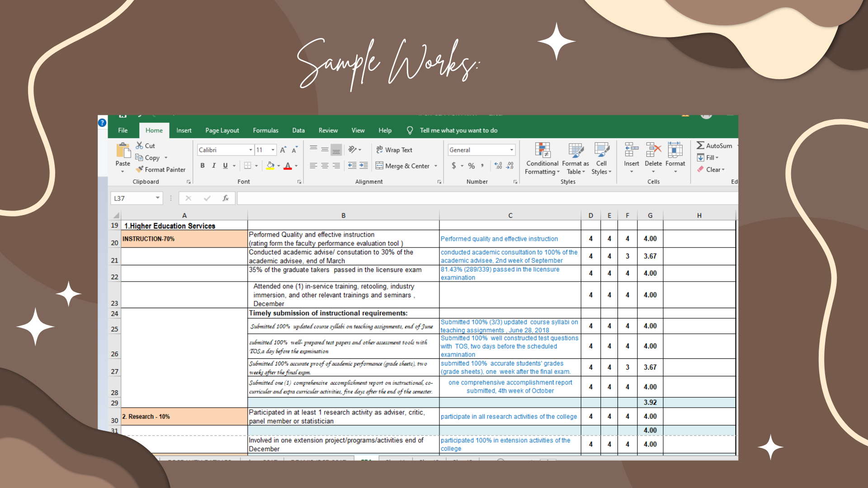
Task: Click Increase Decimal icon
Action: [498, 166]
